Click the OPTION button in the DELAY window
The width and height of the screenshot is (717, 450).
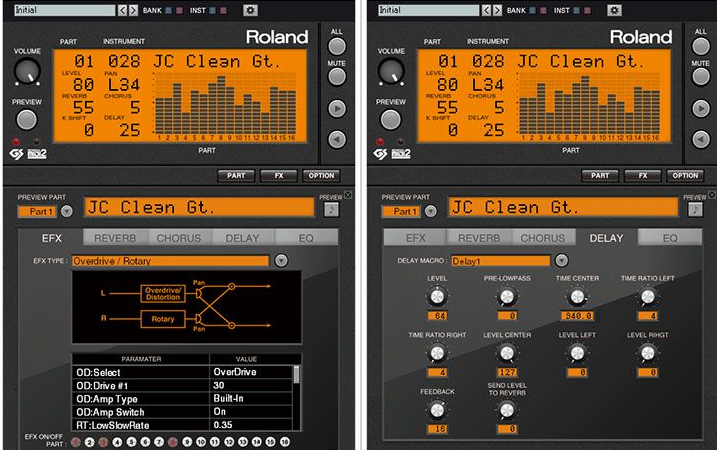[685, 176]
